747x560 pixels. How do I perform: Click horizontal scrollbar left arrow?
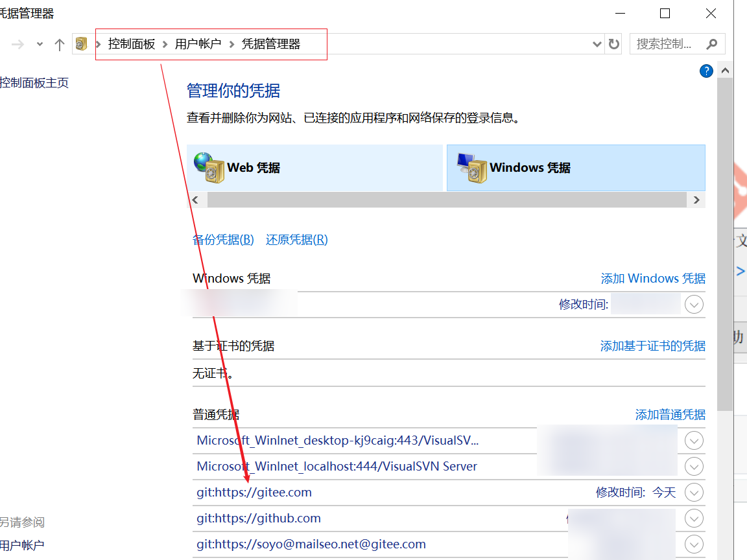(x=195, y=200)
